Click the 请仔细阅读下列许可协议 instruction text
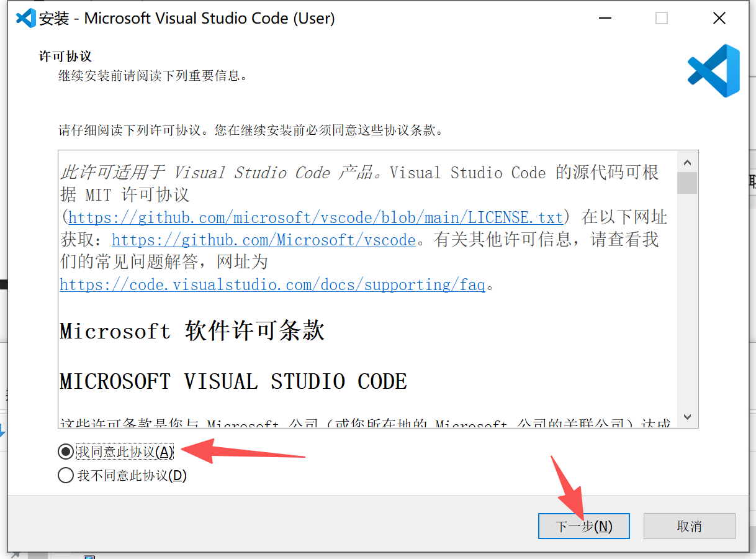This screenshot has width=756, height=559. [251, 130]
